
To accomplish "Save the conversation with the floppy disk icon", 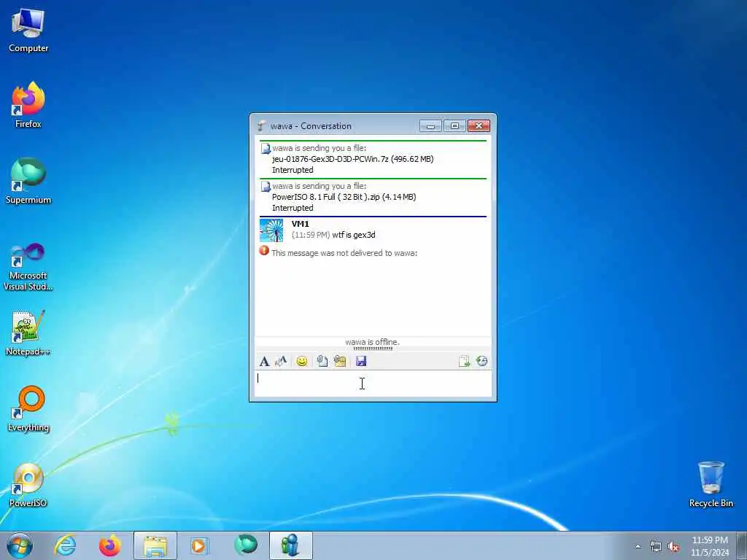I will click(x=361, y=362).
